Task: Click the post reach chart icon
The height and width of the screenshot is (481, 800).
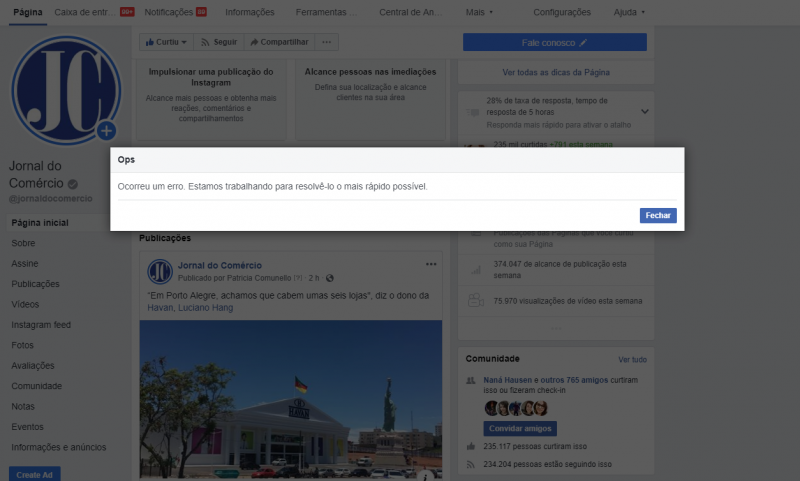Action: click(x=475, y=269)
